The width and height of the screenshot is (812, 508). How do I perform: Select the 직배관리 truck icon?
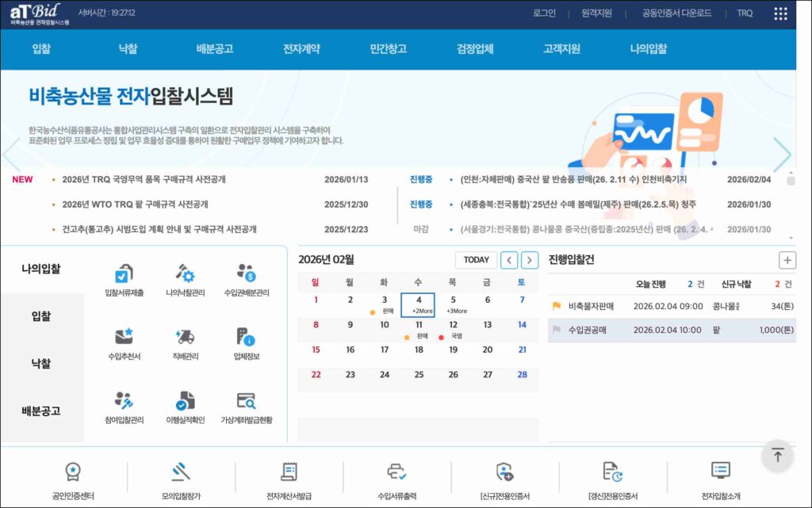click(185, 338)
